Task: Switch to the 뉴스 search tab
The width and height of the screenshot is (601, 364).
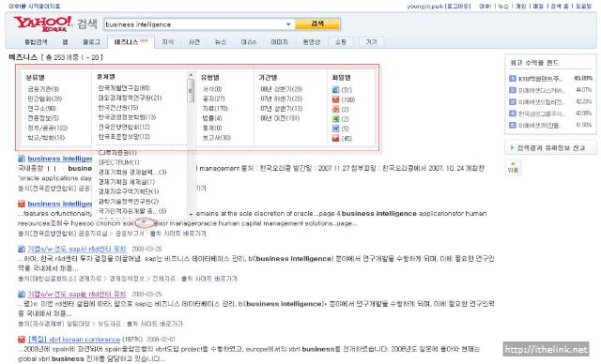Action: tap(221, 42)
